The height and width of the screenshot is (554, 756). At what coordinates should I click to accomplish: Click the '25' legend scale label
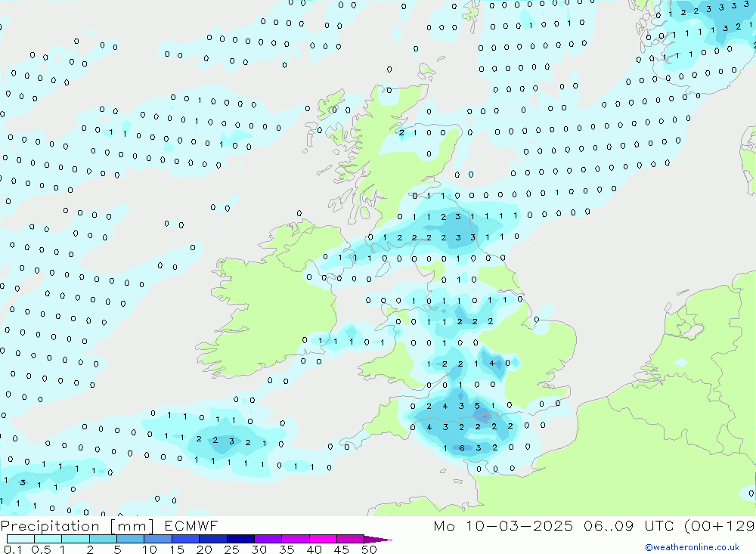pyautogui.click(x=232, y=549)
